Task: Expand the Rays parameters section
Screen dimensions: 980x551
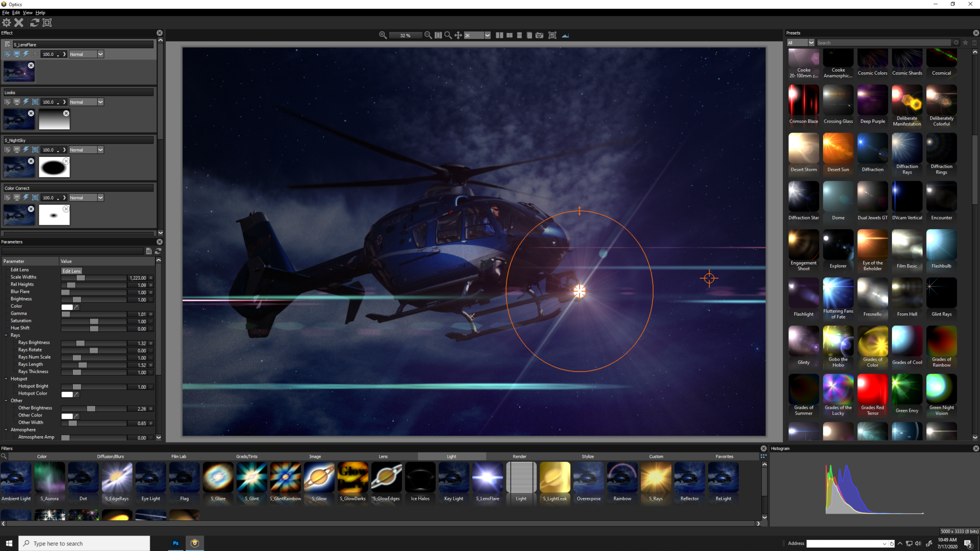Action: 6,334
